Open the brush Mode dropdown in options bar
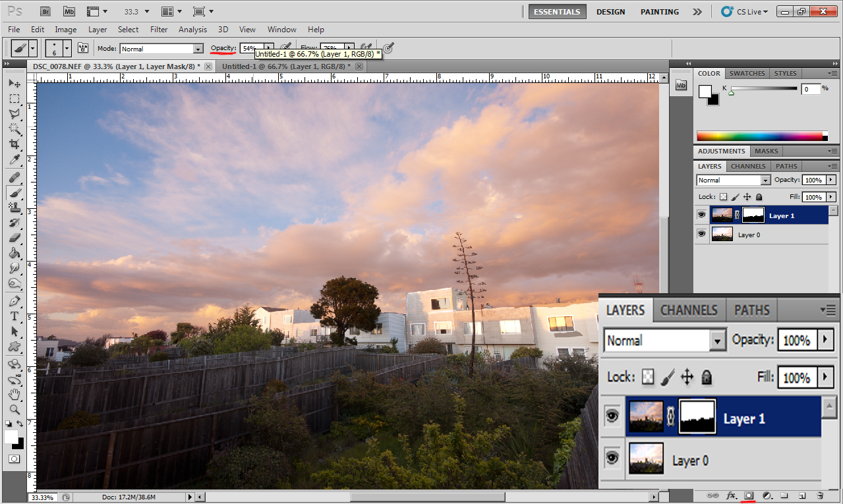The image size is (843, 504). tap(161, 48)
